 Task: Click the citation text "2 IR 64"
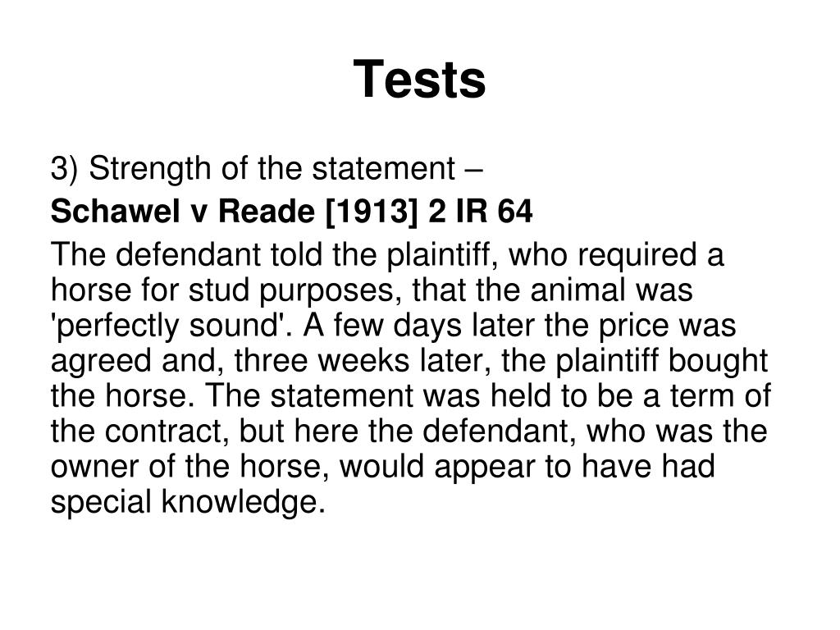[481, 211]
